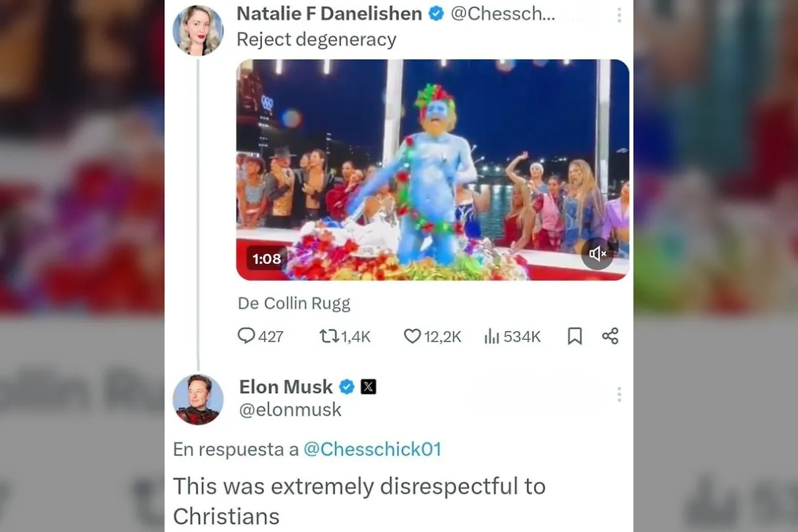This screenshot has height=532, width=798.
Task: Click Natalie's profile avatar
Action: coord(198,30)
